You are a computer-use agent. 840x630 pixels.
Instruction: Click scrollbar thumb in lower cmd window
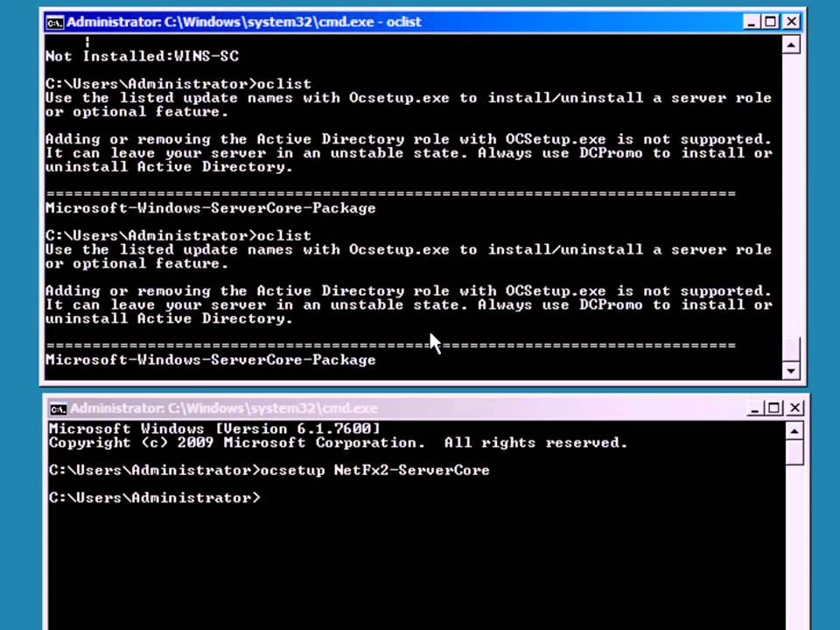pos(795,452)
